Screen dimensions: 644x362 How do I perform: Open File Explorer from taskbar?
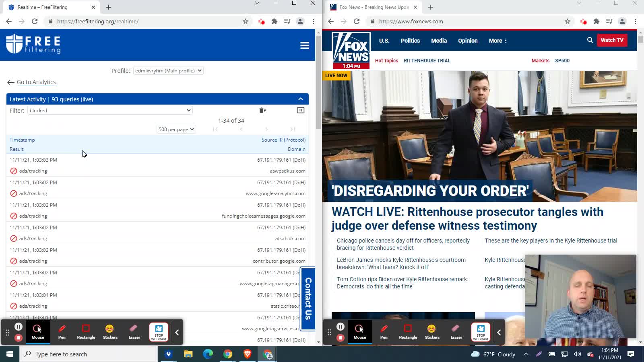pos(188,354)
